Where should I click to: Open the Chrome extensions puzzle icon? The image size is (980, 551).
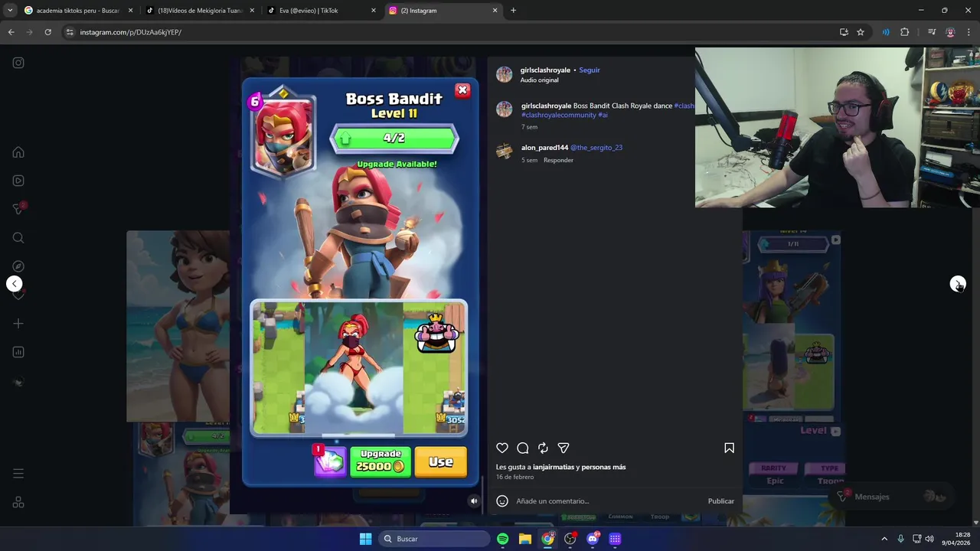[x=904, y=32]
